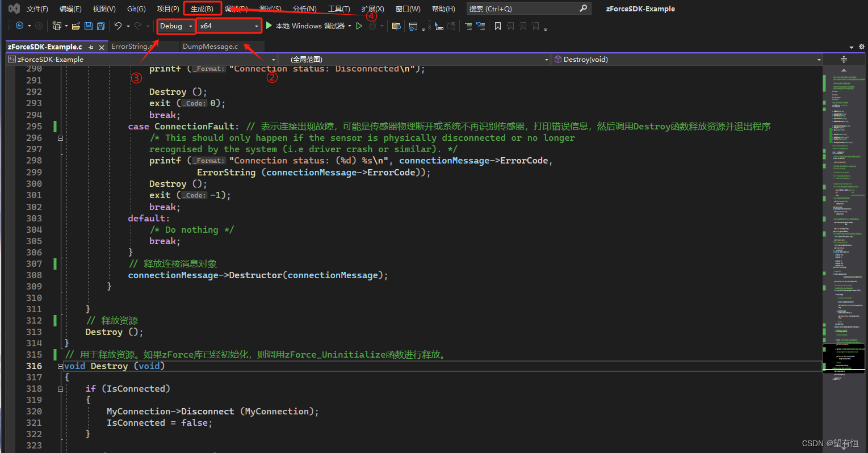Click the magnifier icon in the search box
868x453 pixels.
583,9
